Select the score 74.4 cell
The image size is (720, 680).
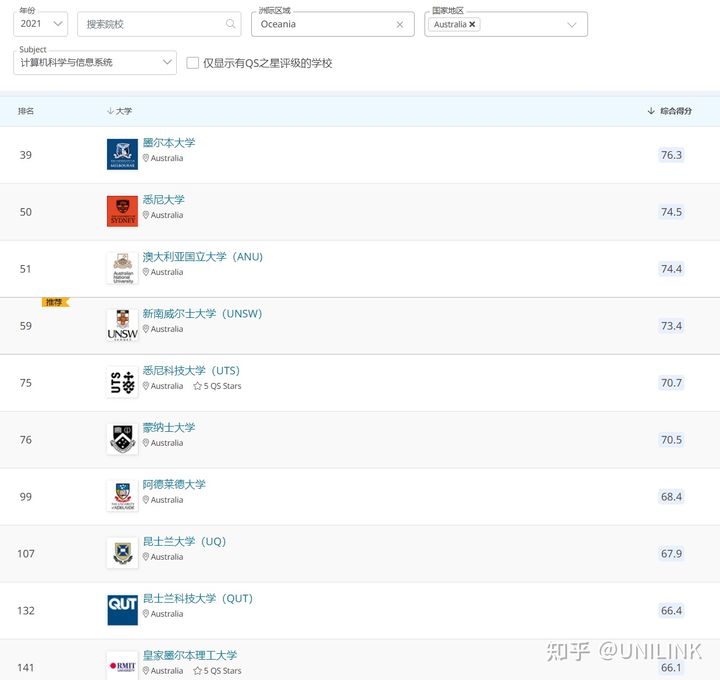(671, 269)
